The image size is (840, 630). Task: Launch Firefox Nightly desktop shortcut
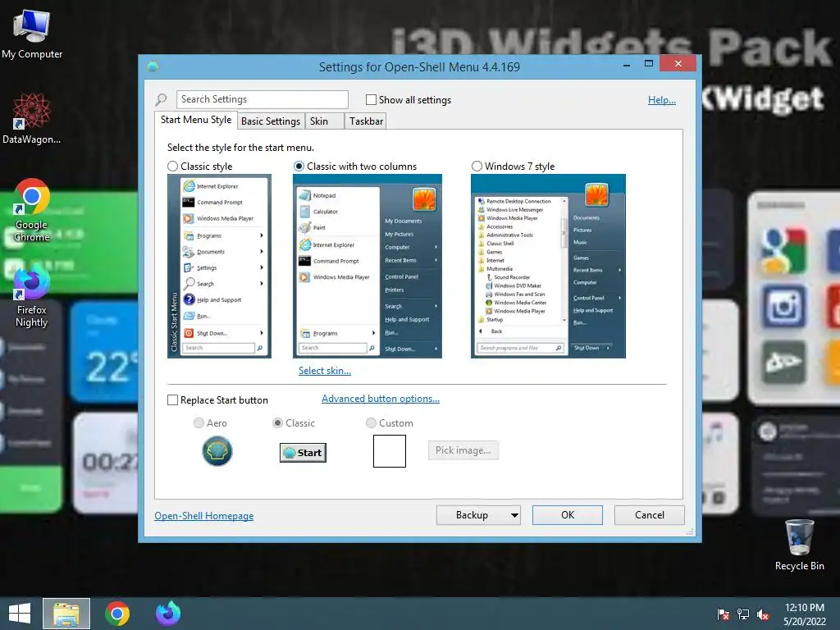pos(32,297)
